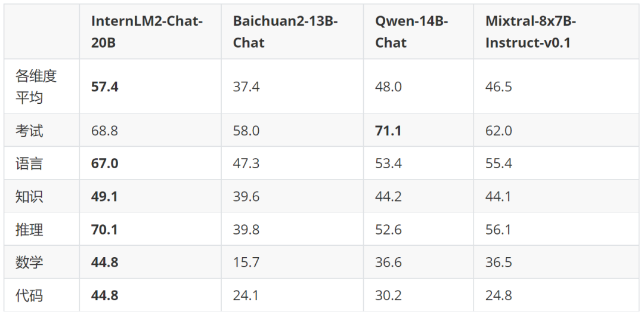Click Mixtral's 24.8 code score

pyautogui.click(x=499, y=295)
